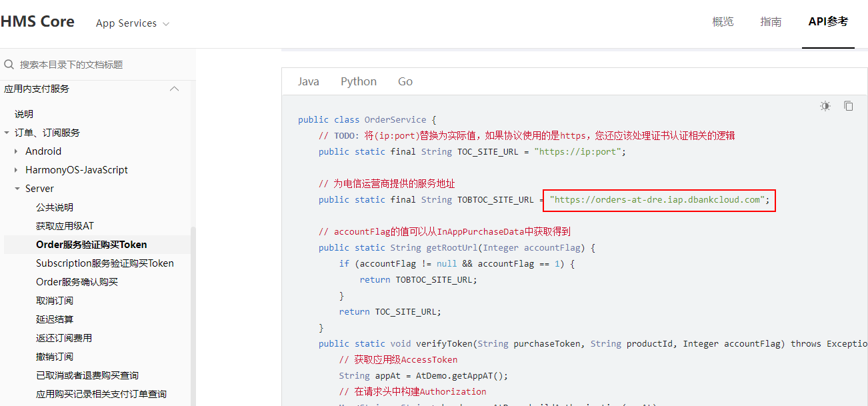Click the 获取应用级AccessToken comment line
The image size is (868, 406).
[x=399, y=359]
